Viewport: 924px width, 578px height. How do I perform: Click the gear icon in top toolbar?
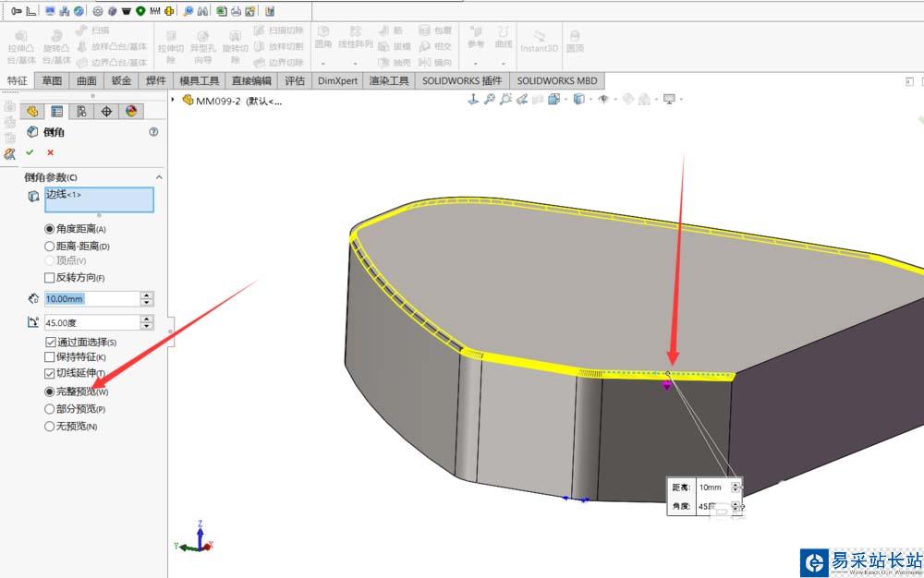tap(98, 11)
